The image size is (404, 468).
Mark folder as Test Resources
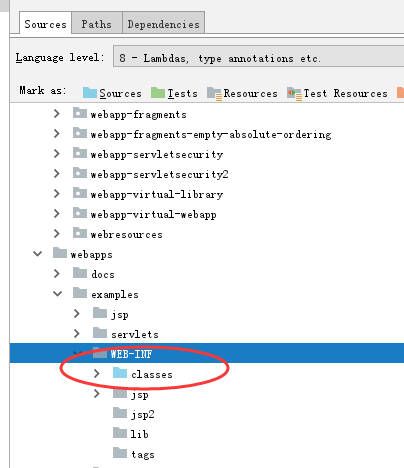(x=337, y=93)
